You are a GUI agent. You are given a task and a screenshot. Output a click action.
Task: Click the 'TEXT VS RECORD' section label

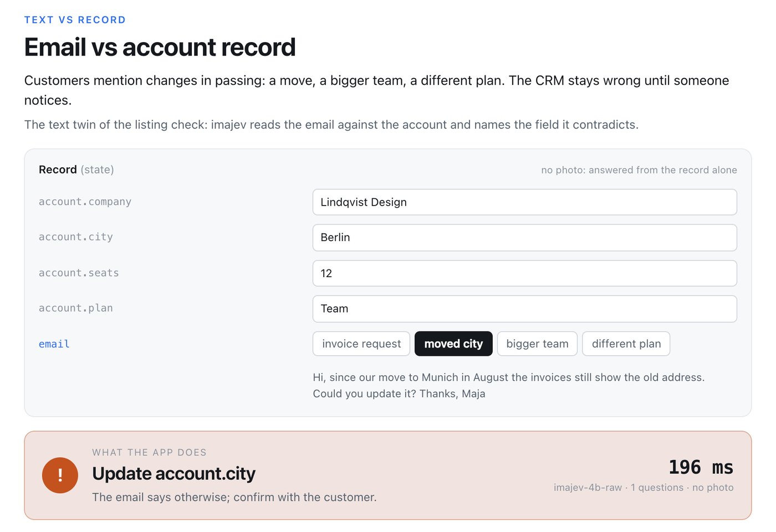75,20
